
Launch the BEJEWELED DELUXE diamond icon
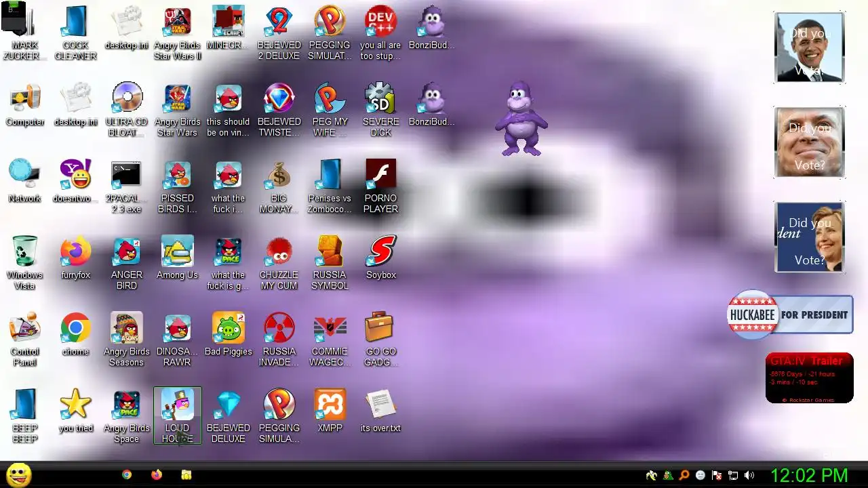coord(229,417)
